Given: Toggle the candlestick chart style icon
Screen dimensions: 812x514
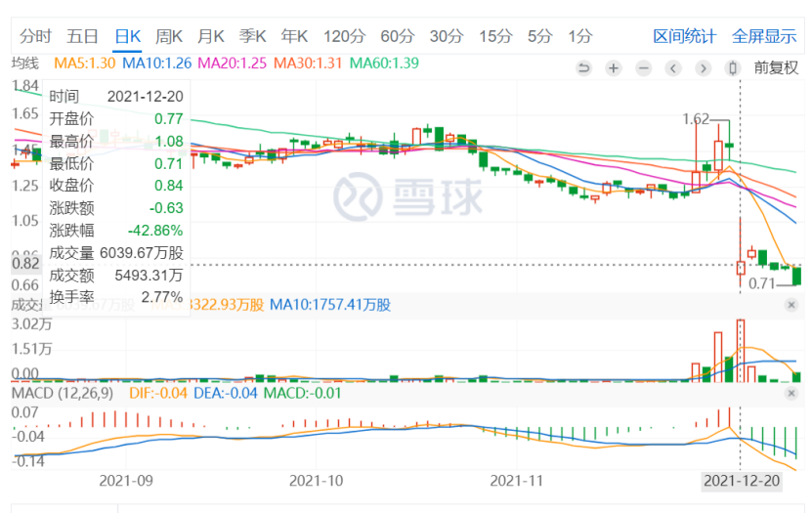Looking at the screenshot, I should pos(733,67).
